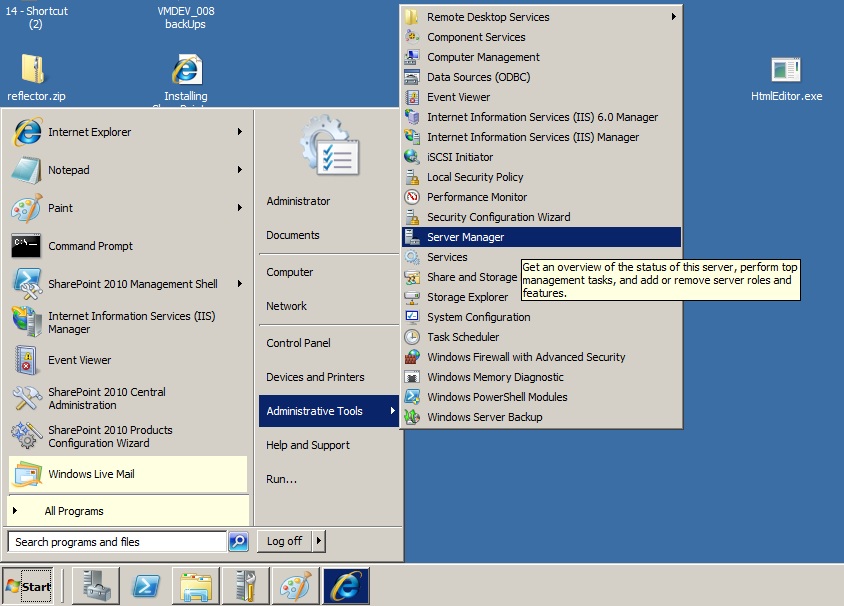844x606 pixels.
Task: Open Windows PowerShell Modules entry
Action: (x=541, y=397)
